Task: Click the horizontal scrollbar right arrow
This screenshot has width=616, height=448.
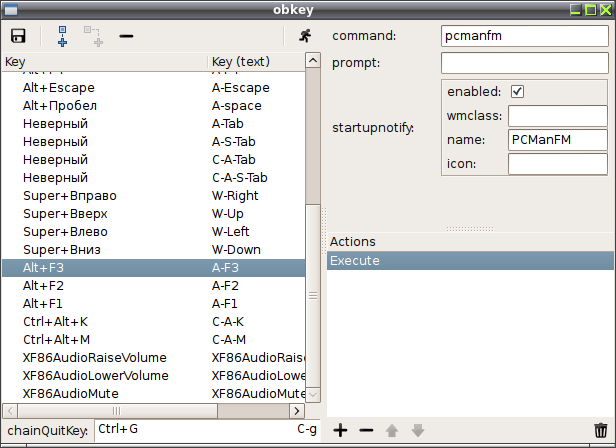Action: point(297,411)
